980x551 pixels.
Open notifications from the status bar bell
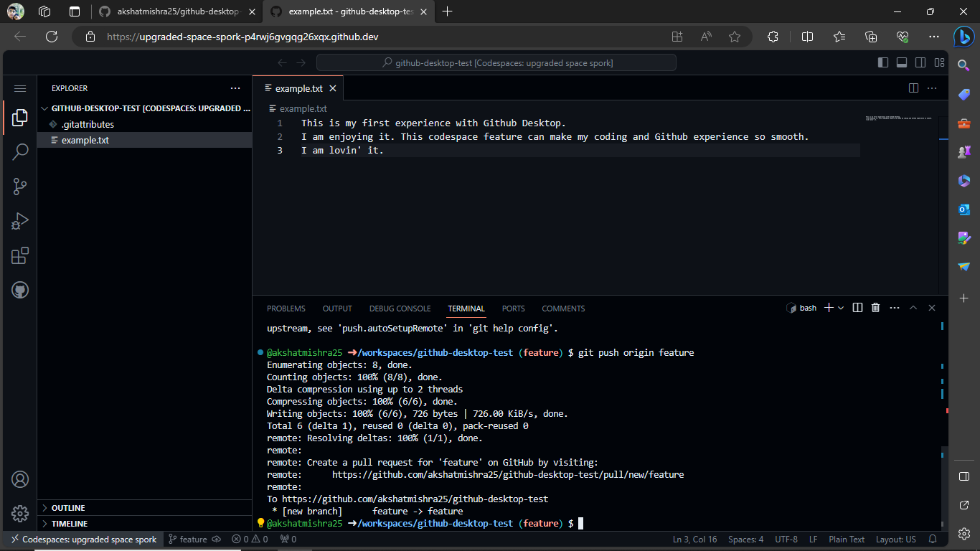(x=933, y=539)
